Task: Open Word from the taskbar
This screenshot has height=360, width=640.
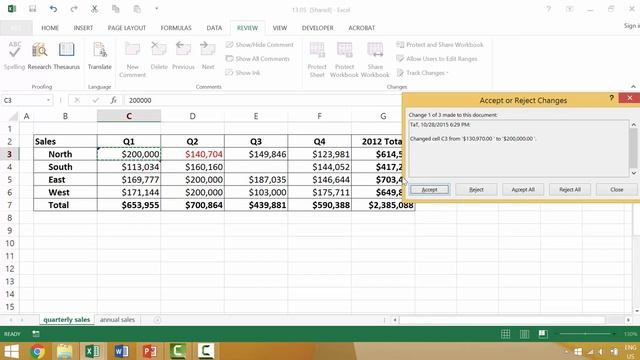Action: (x=121, y=351)
